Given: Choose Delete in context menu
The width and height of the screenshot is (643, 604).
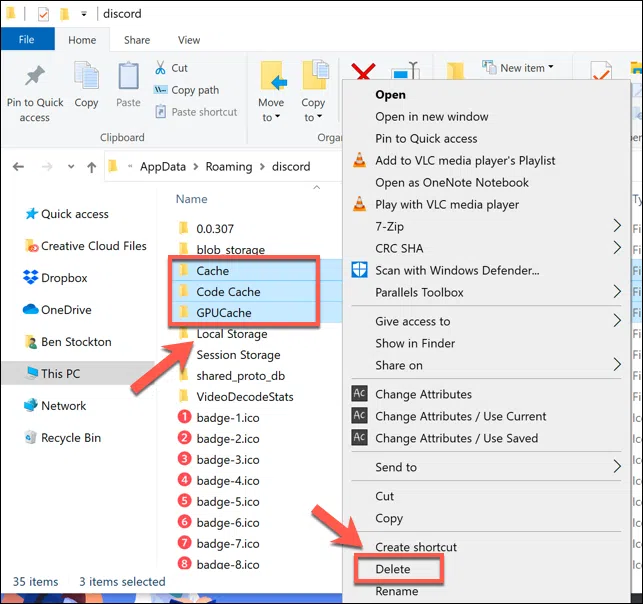Looking at the screenshot, I should [x=393, y=569].
